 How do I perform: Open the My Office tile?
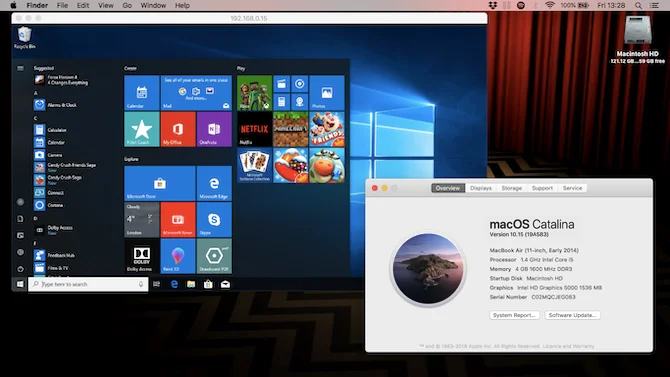(x=178, y=129)
